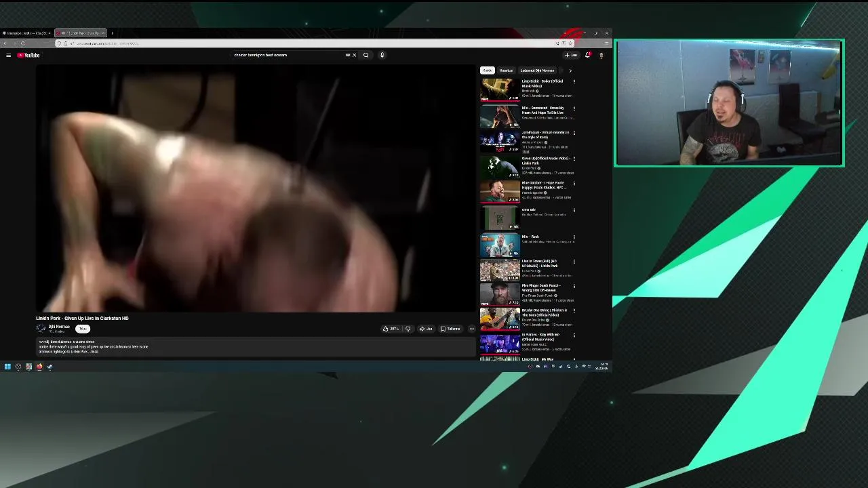Open 'Live in Texas (Full)' Linkin Park thumbnail

500,270
